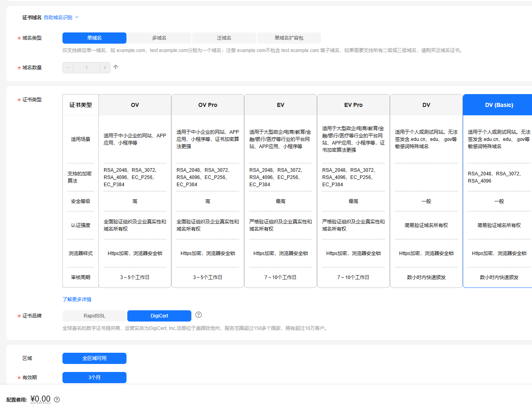
Task: Select the DV certificate type
Action: point(426,105)
